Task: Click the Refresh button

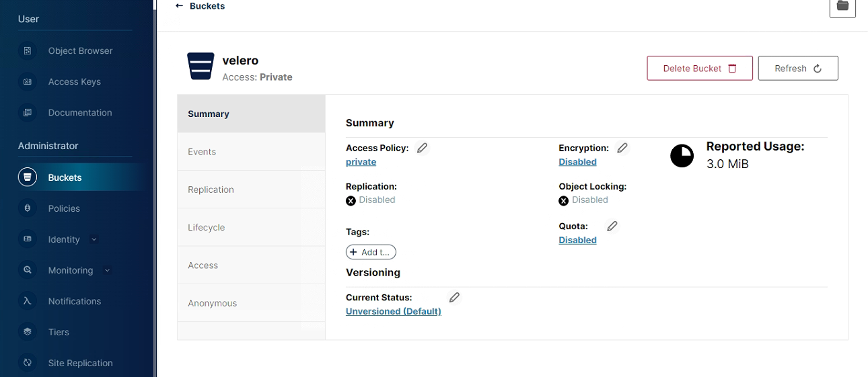Action: (x=798, y=68)
